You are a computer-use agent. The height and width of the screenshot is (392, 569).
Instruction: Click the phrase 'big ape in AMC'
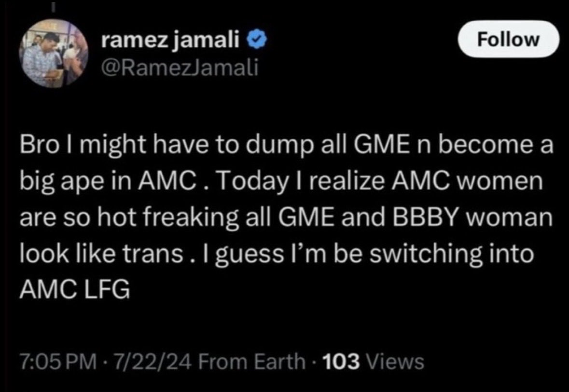[113, 181]
